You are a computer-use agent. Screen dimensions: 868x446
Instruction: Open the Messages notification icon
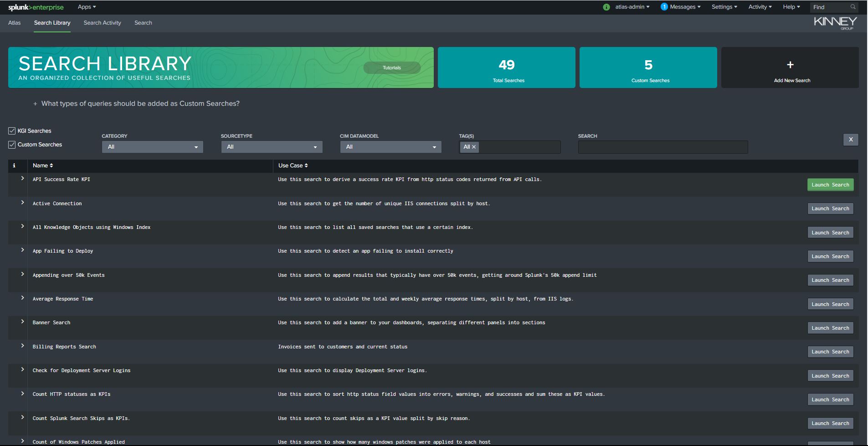pyautogui.click(x=665, y=7)
